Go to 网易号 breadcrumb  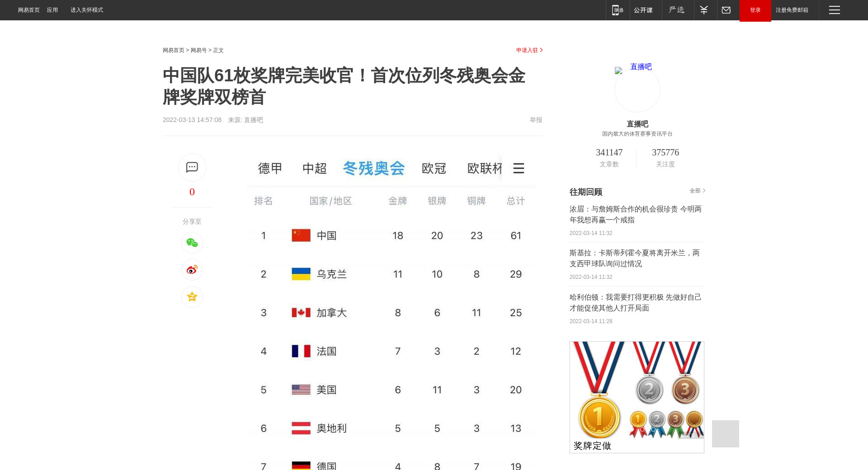198,50
